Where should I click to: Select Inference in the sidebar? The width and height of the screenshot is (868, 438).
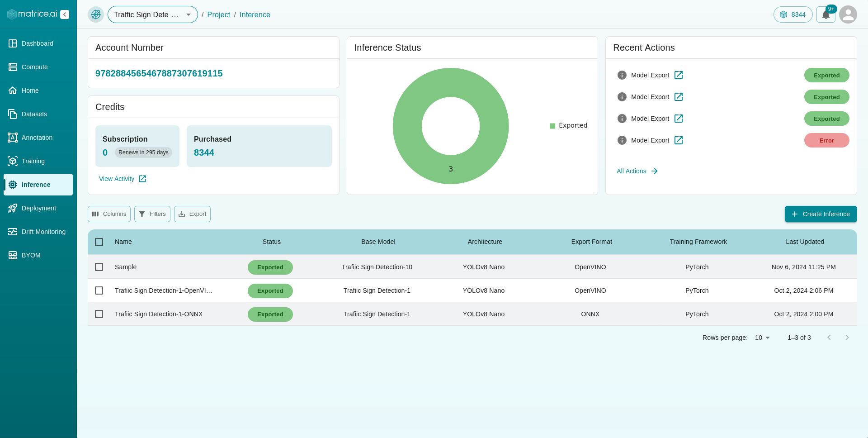(38, 185)
